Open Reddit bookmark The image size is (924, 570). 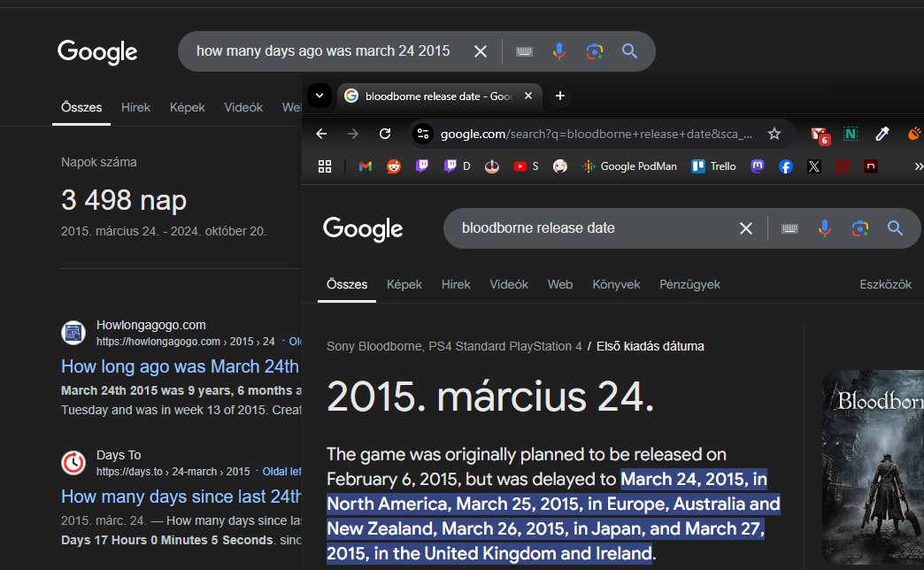pos(394,166)
